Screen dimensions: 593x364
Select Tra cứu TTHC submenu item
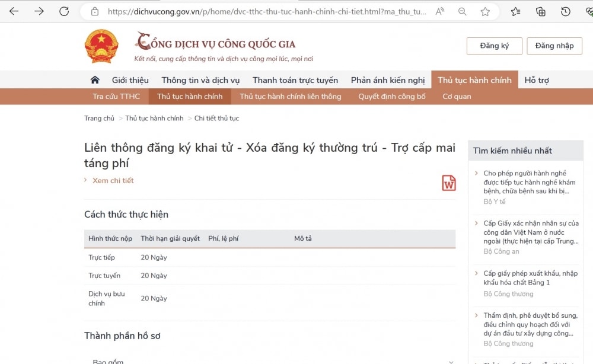[116, 97]
